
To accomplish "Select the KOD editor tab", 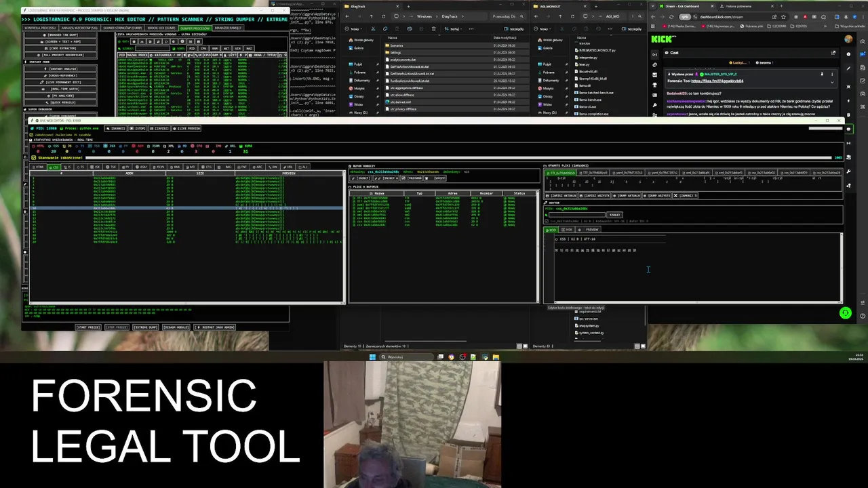I will point(552,230).
